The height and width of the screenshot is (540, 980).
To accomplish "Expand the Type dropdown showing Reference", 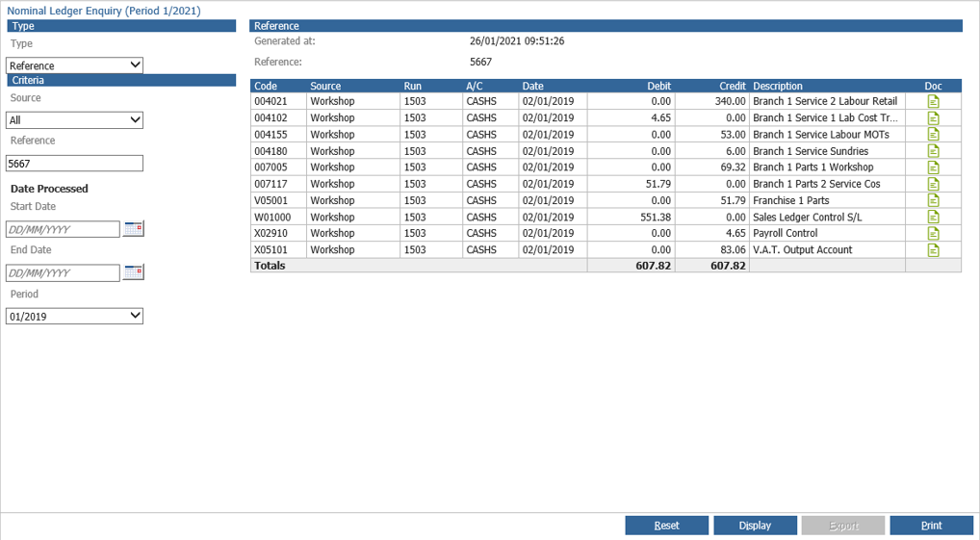I will point(74,65).
